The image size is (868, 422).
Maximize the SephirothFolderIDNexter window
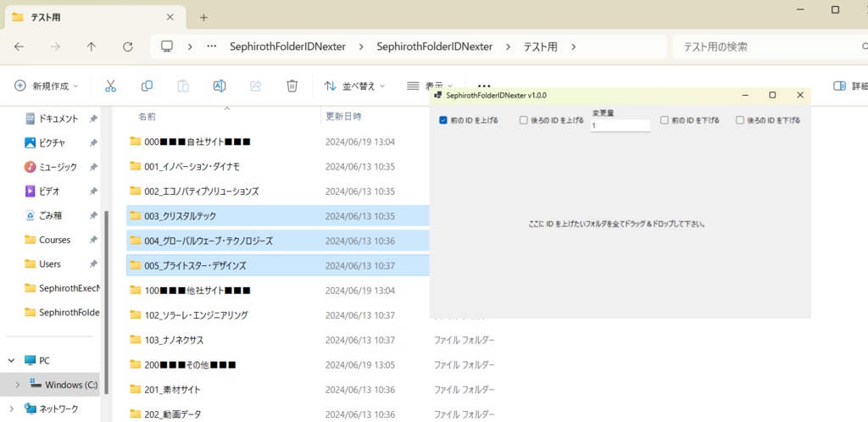coord(772,95)
